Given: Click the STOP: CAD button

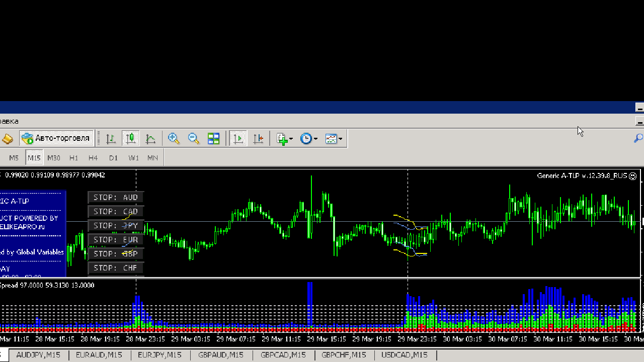Looking at the screenshot, I should point(116,212).
